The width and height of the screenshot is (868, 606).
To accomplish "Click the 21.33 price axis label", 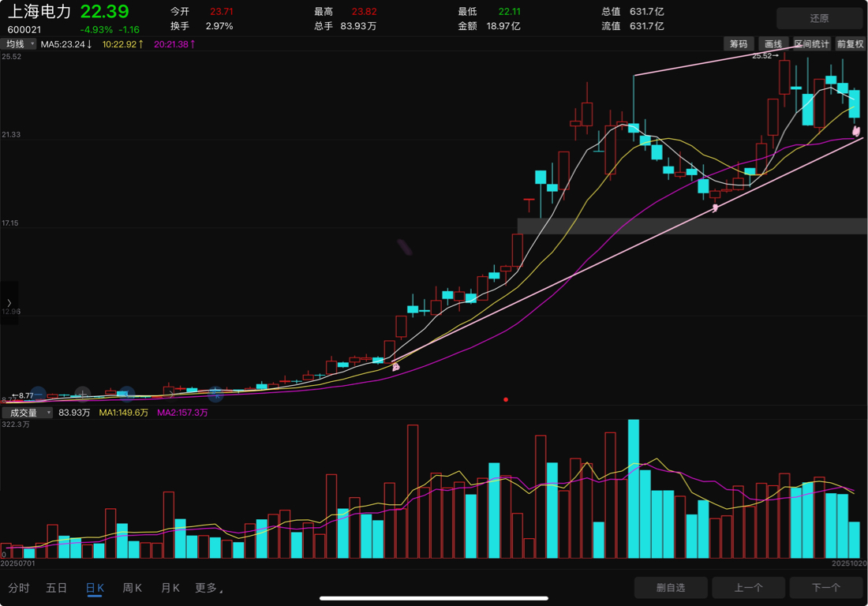I will tap(10, 134).
